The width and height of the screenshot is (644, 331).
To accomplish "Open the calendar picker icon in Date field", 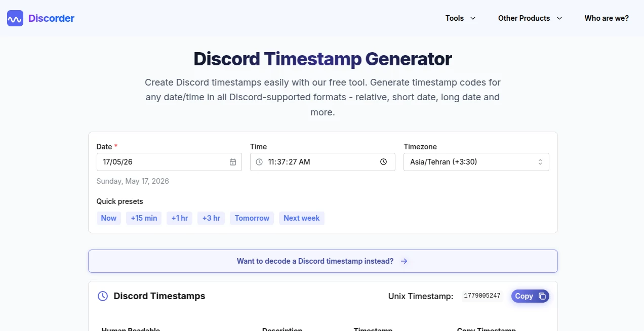I will point(233,162).
